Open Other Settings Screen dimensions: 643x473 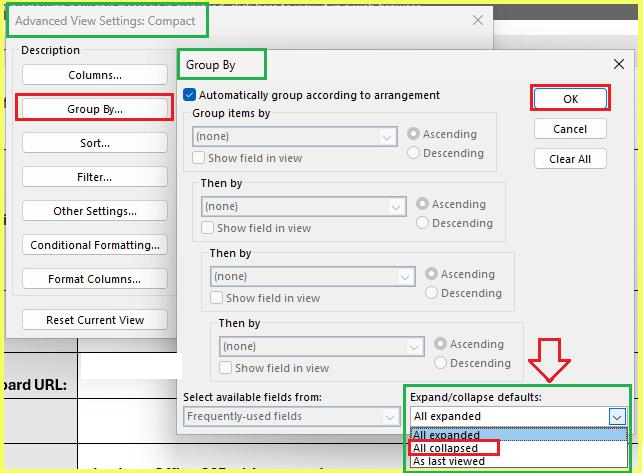pyautogui.click(x=95, y=211)
